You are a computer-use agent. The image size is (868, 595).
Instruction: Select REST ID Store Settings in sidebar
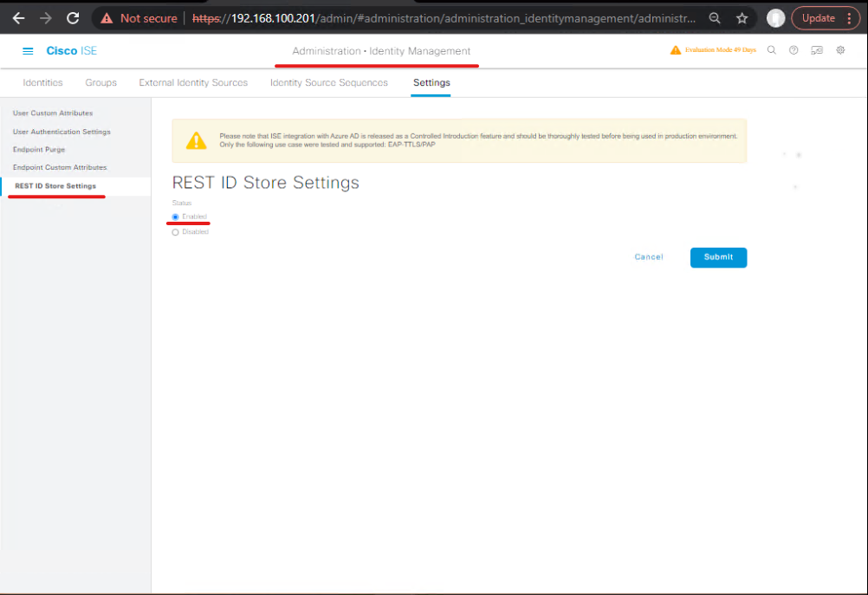[55, 186]
